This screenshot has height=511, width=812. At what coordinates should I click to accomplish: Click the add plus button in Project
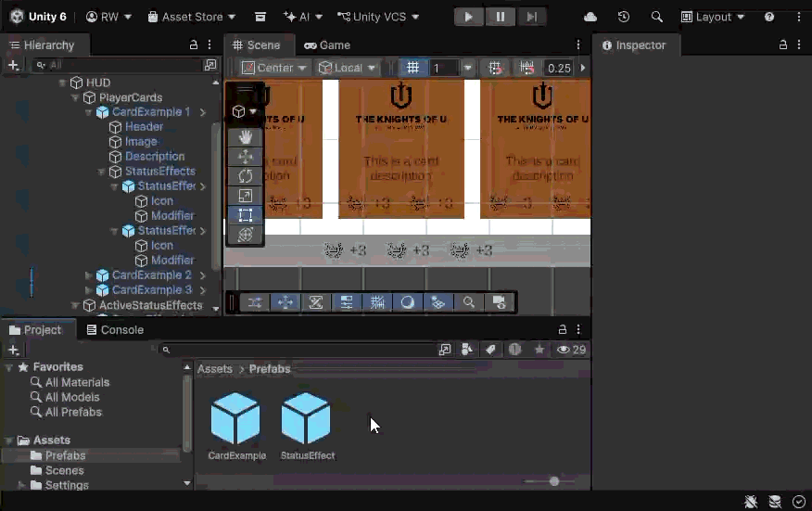pos(14,351)
